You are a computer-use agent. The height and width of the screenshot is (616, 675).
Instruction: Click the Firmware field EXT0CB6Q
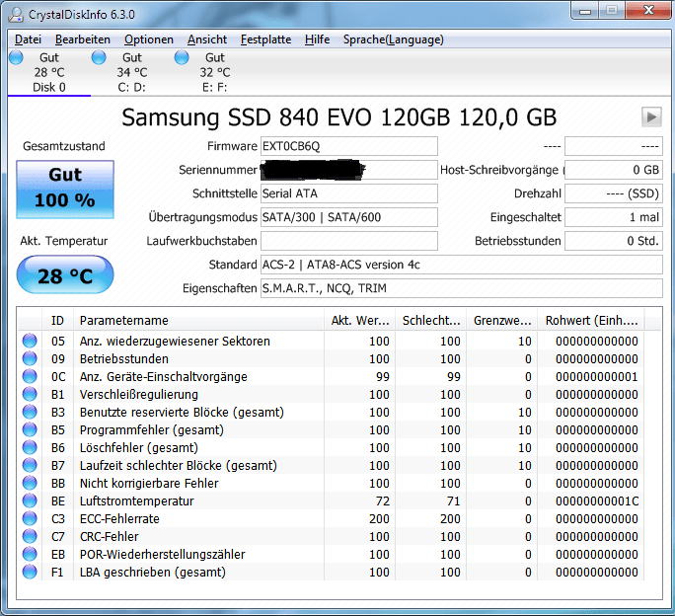point(349,146)
